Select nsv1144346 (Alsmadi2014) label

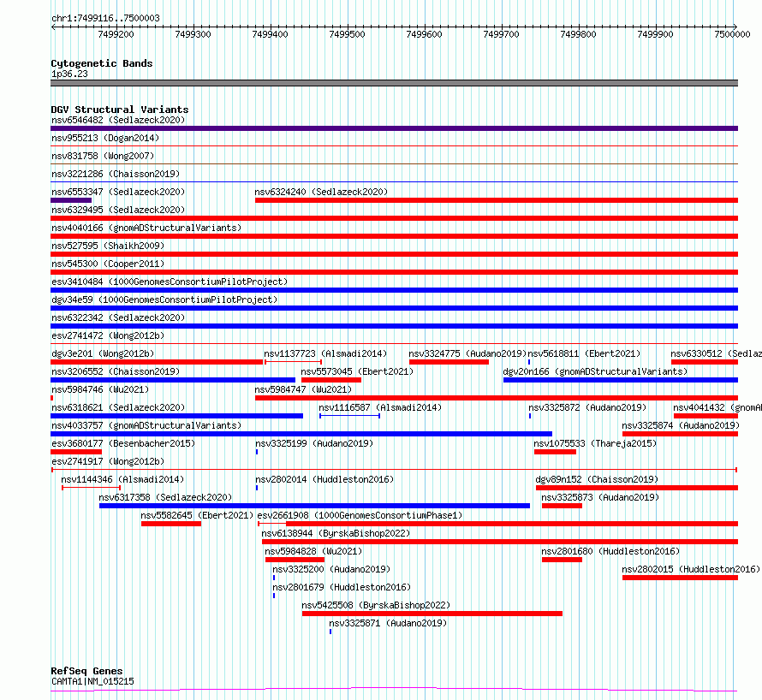pos(122,479)
